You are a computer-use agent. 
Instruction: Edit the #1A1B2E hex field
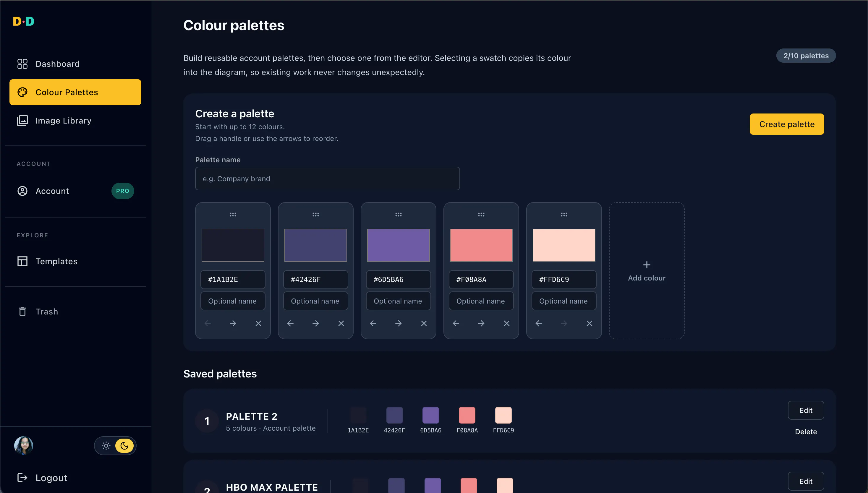click(x=233, y=279)
